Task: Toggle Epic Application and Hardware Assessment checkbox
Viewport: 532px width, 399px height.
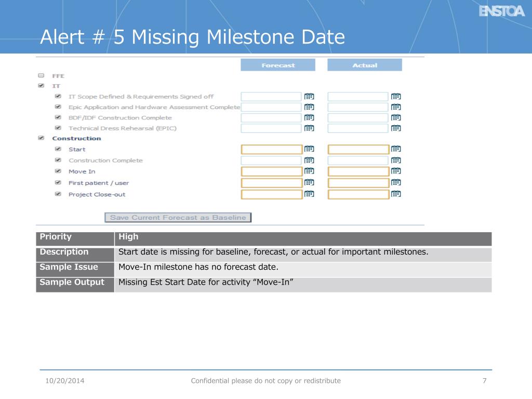Action: 58,107
